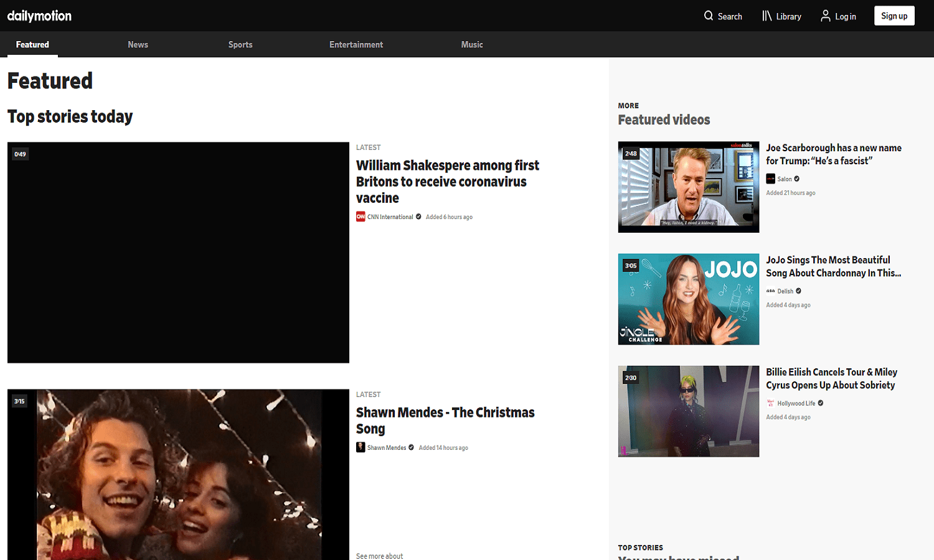Screen dimensions: 934x560
Task: Open the Library icon
Action: tap(766, 16)
